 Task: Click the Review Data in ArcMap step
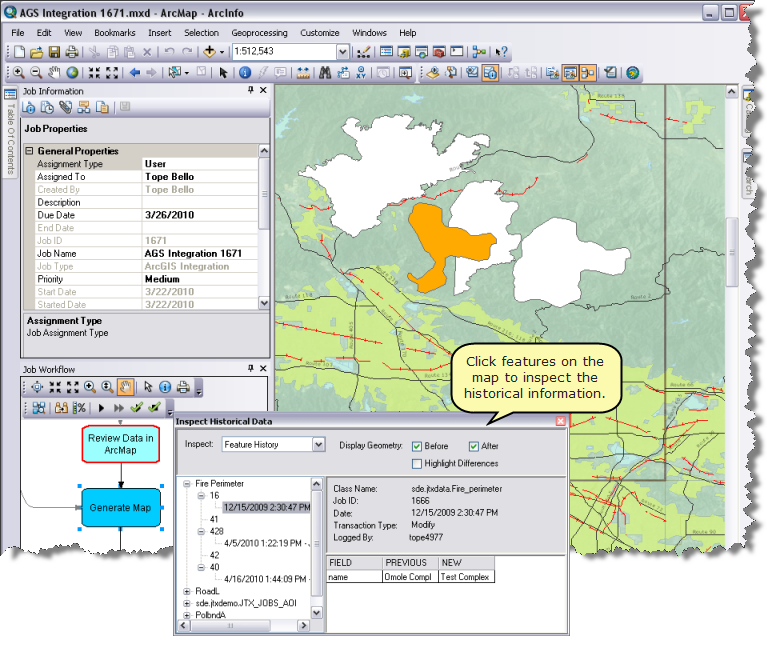(x=121, y=444)
